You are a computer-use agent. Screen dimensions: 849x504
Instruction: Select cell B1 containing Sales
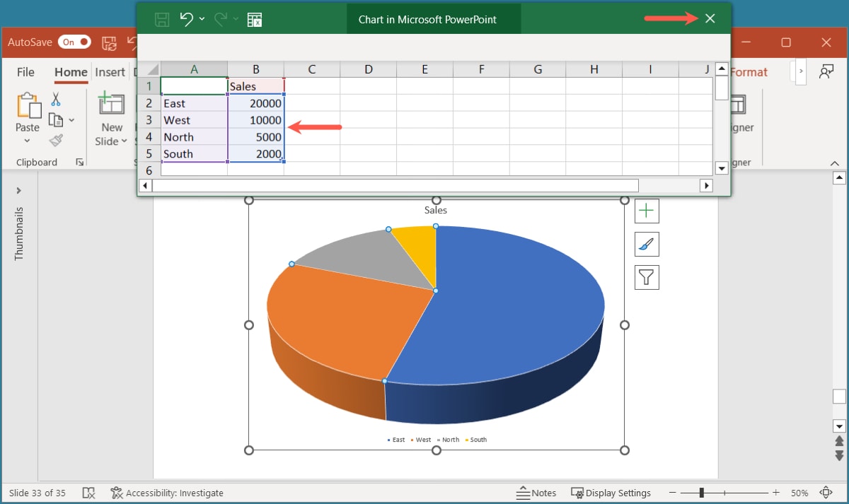(x=255, y=86)
